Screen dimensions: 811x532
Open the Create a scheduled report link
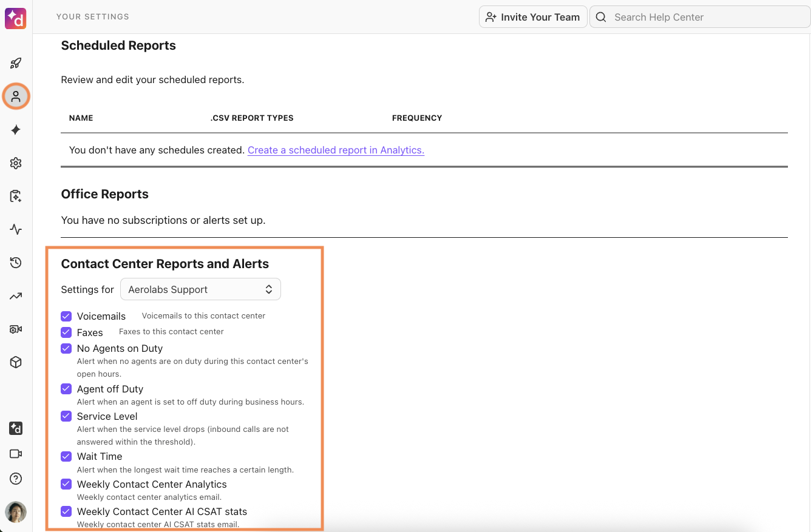click(336, 150)
